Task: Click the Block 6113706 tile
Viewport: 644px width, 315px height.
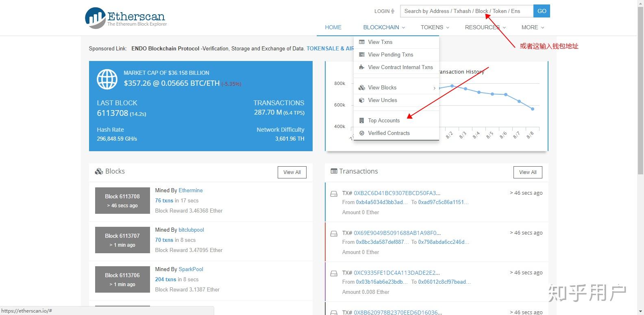Action: click(x=122, y=279)
